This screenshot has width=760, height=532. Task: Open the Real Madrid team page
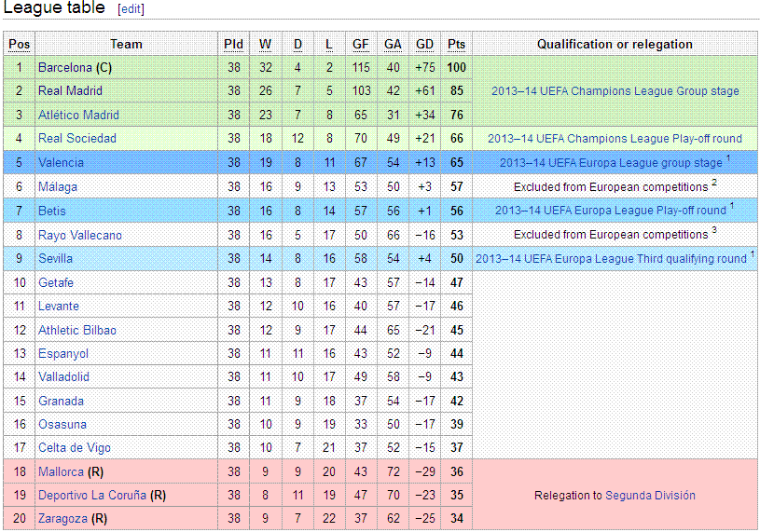(70, 90)
